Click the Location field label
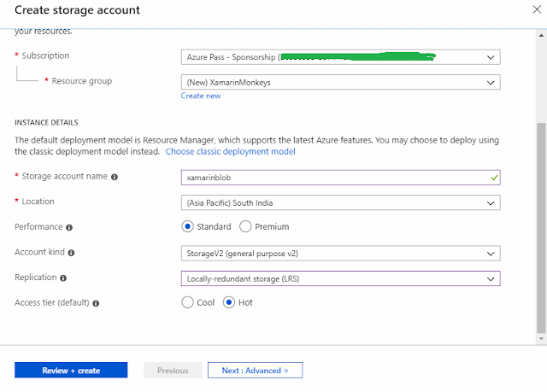This screenshot has width=547, height=392. click(38, 202)
